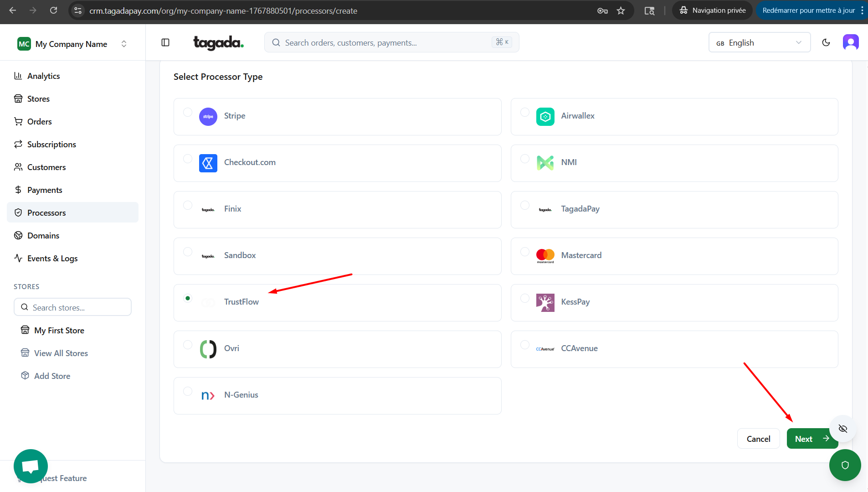Reload the page in browser
The height and width of the screenshot is (492, 868).
point(53,10)
